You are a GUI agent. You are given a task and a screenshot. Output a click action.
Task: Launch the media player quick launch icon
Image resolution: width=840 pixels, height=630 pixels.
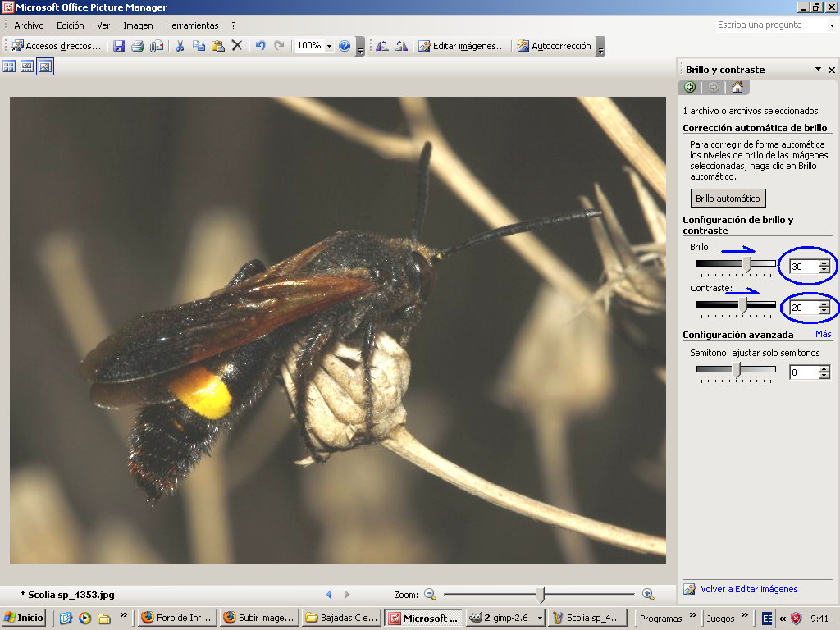point(84,619)
